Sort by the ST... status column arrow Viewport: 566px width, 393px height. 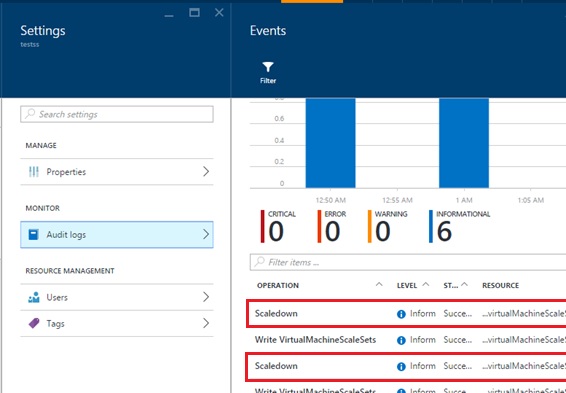click(x=465, y=284)
